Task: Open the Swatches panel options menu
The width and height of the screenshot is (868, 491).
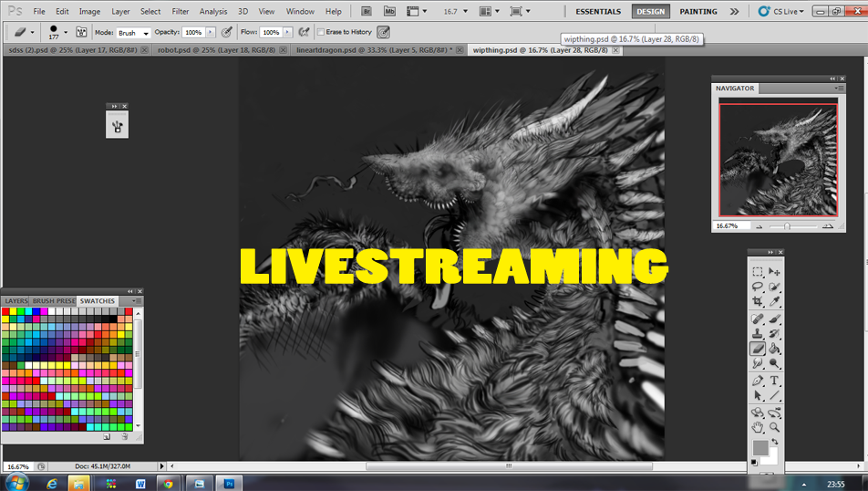Action: click(x=137, y=300)
